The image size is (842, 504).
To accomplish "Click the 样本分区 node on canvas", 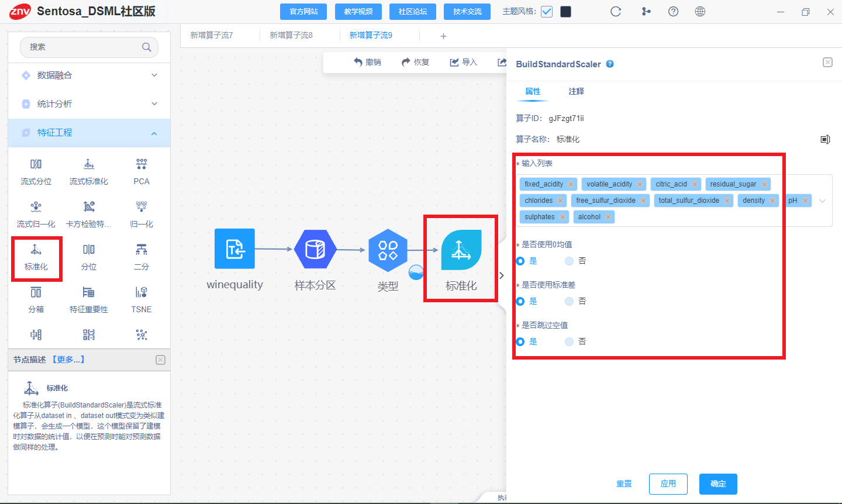I will click(315, 250).
